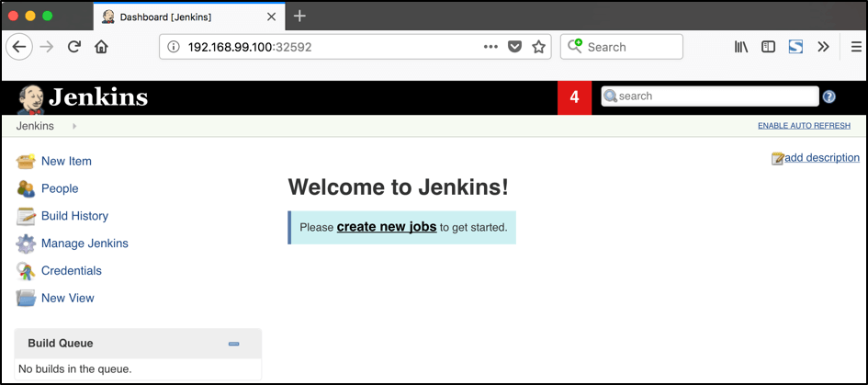Bookmark this page with star icon
The height and width of the screenshot is (385, 868).
click(538, 47)
